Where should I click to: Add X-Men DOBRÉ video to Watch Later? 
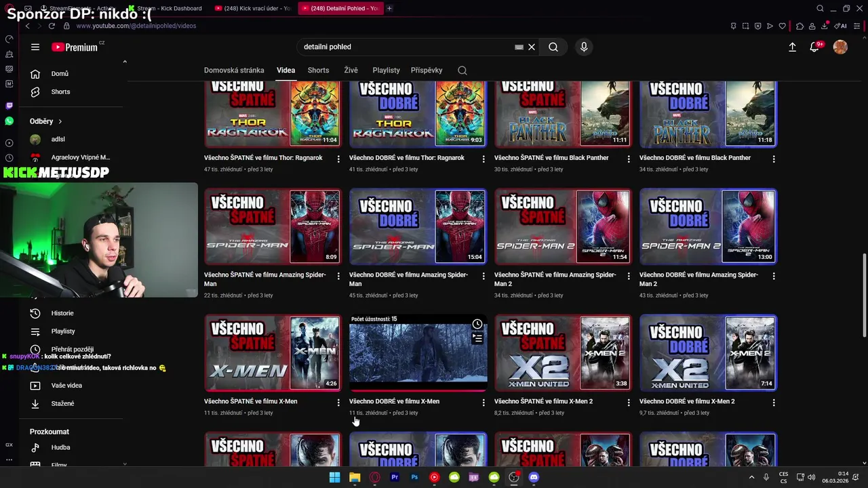477,324
